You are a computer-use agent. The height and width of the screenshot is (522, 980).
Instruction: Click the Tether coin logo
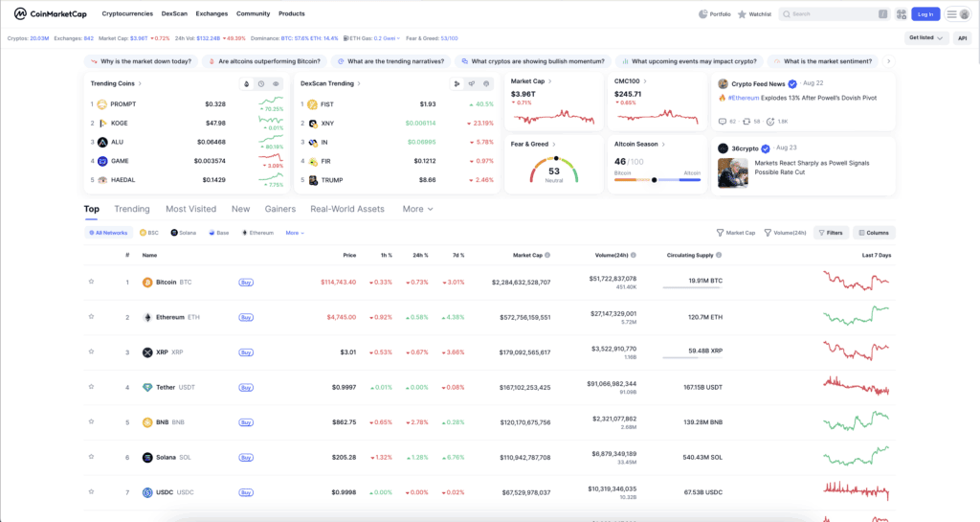click(x=147, y=388)
